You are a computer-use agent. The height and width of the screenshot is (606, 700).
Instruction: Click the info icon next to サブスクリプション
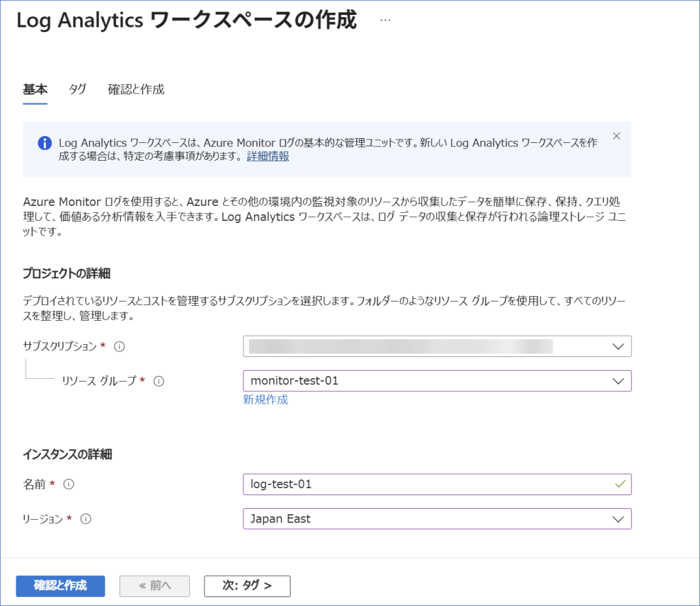(x=120, y=346)
